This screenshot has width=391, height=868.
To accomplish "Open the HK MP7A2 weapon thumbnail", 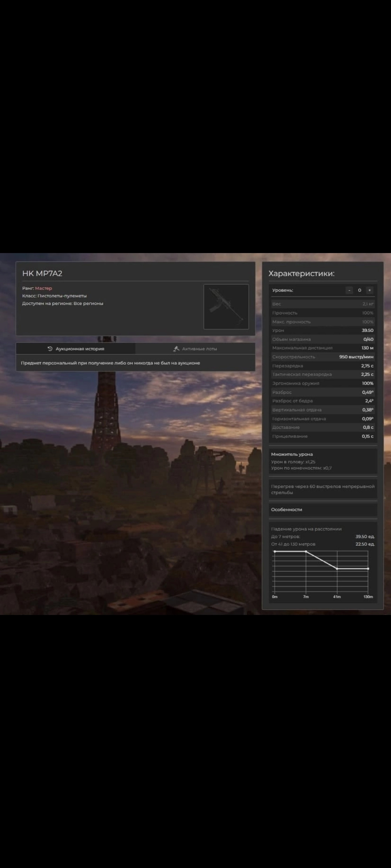I will tap(226, 307).
